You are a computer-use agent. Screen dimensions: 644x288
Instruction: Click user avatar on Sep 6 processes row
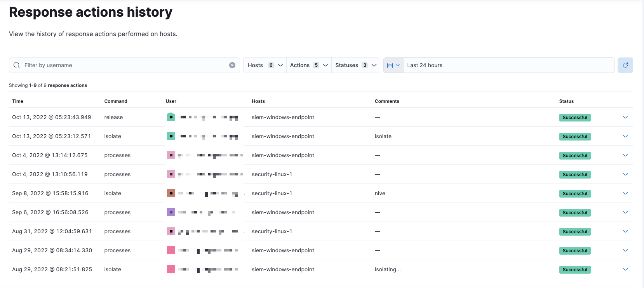click(171, 212)
